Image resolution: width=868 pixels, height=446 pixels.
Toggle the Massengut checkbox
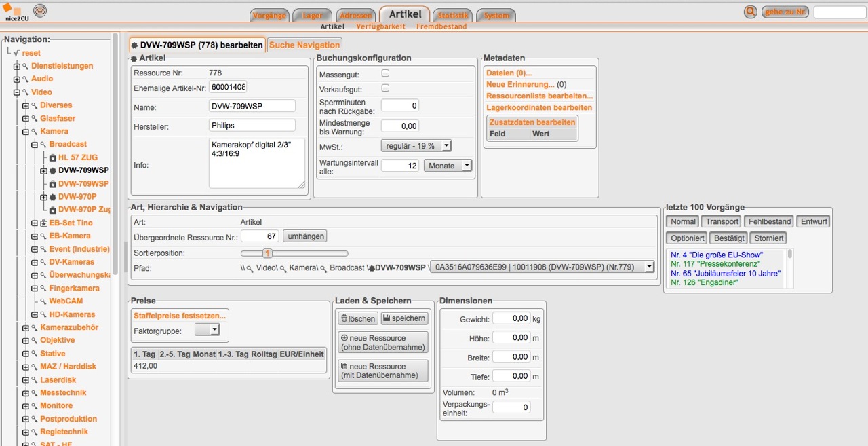pos(385,73)
